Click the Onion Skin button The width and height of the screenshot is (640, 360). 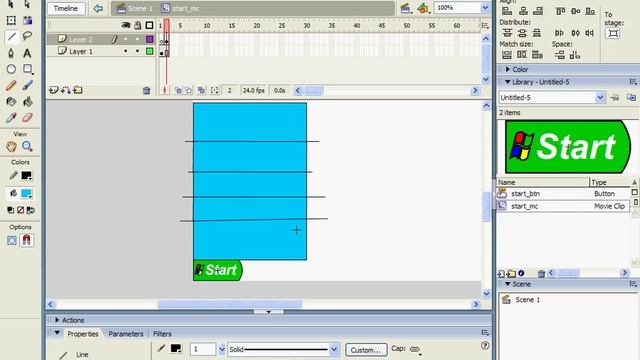pos(178,90)
